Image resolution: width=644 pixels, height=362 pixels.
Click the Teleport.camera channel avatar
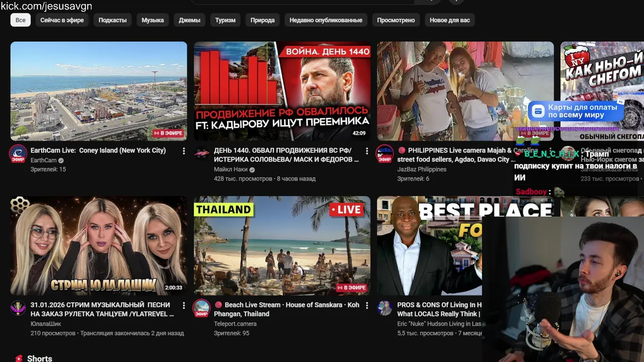tap(202, 308)
